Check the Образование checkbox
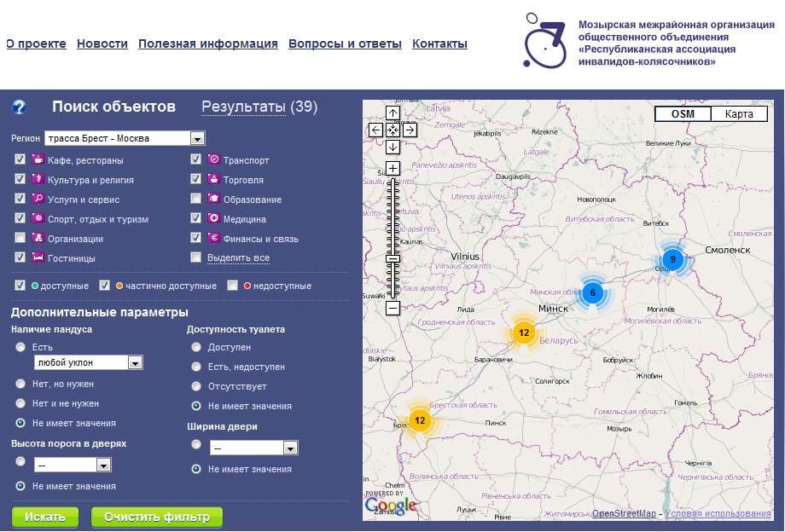Viewport: 785px width, 532px height. click(195, 199)
